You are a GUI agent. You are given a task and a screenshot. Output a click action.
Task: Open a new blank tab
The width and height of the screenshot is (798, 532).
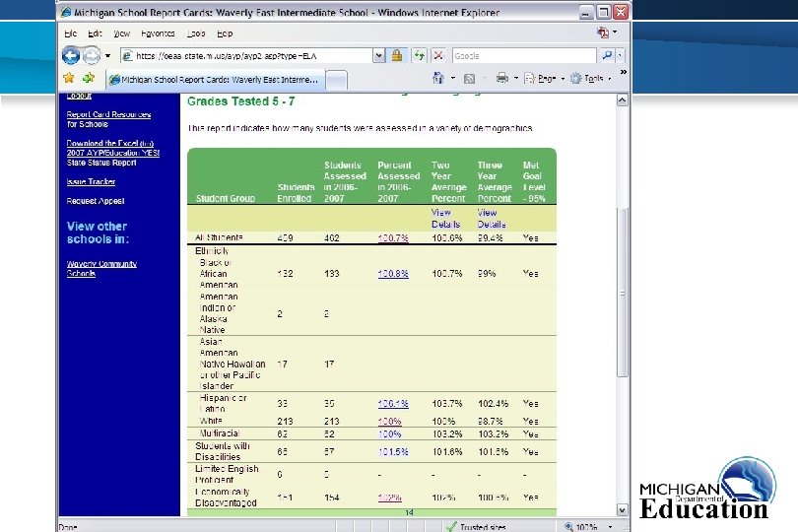(x=336, y=80)
